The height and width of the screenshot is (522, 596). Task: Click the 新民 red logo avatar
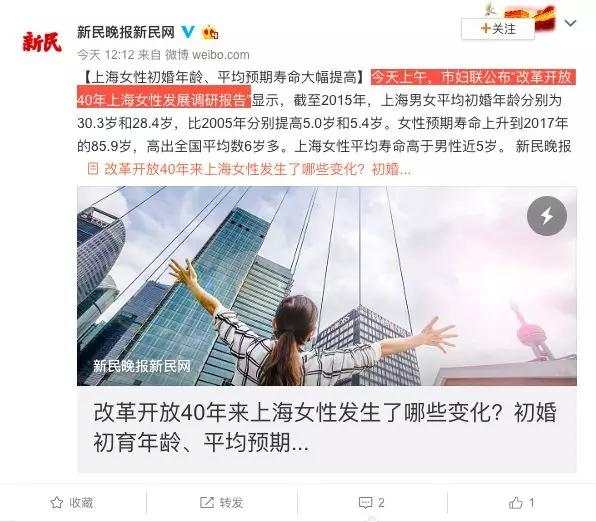(x=42, y=42)
